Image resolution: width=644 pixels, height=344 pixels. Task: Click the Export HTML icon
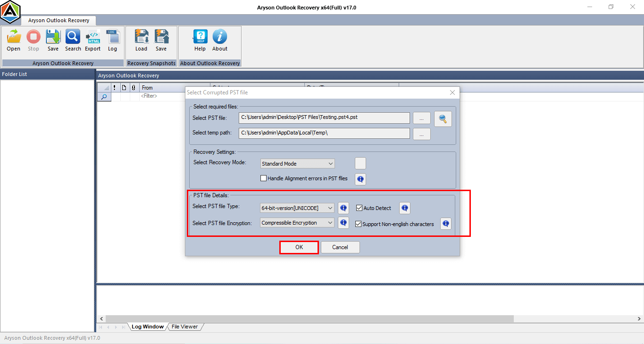coord(93,41)
